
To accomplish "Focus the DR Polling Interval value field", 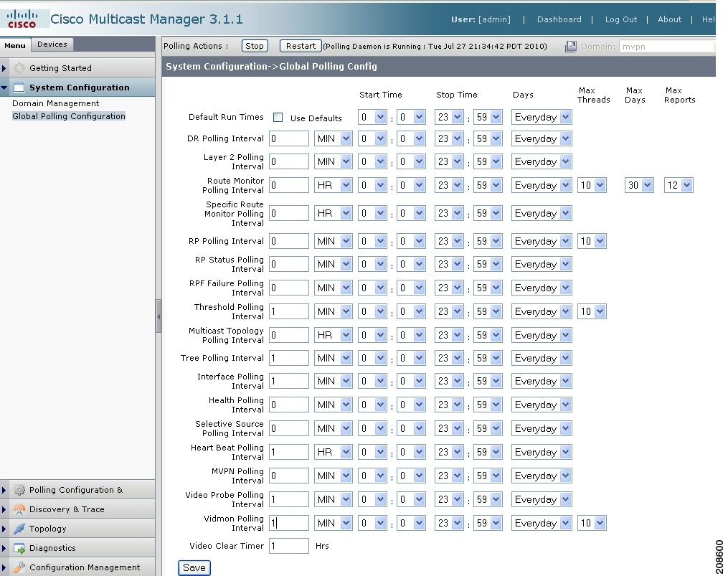I will 289,138.
